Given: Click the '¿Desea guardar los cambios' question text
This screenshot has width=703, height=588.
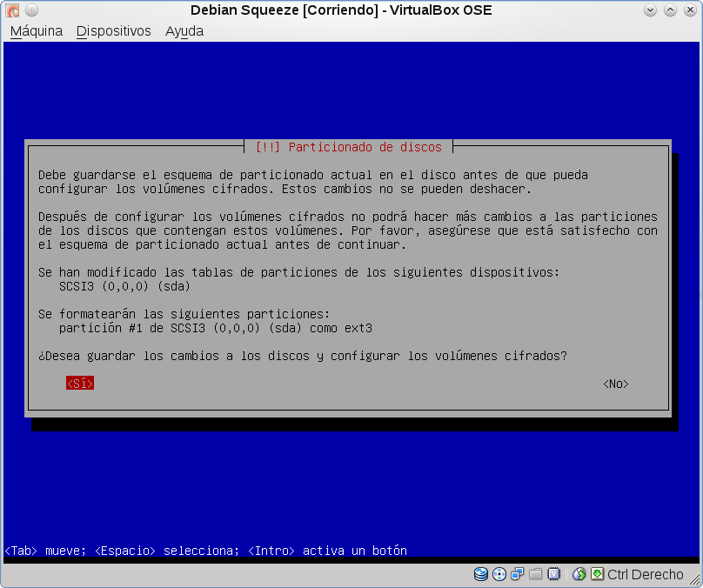Looking at the screenshot, I should (303, 356).
